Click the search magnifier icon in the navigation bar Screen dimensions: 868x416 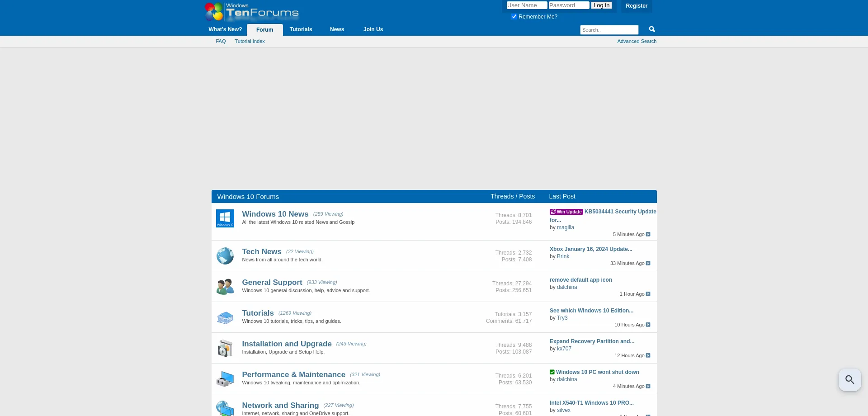click(651, 29)
